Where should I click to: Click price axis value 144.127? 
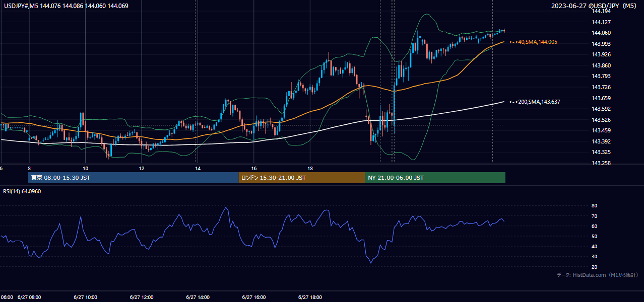point(601,22)
